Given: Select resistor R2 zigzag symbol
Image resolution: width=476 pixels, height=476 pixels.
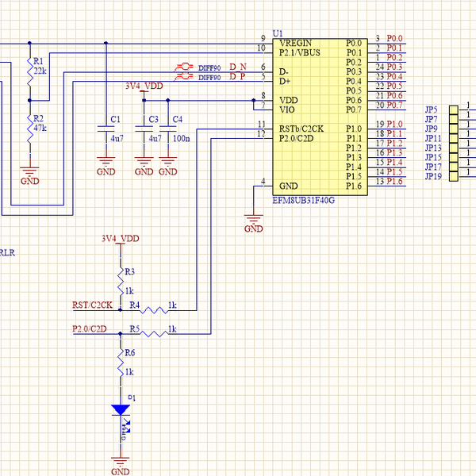Looking at the screenshot, I should click(30, 129).
